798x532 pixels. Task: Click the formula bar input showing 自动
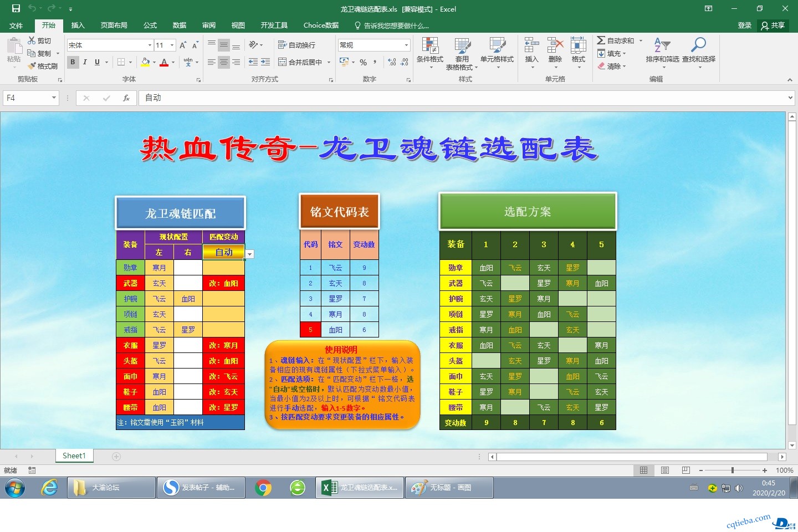pyautogui.click(x=462, y=98)
